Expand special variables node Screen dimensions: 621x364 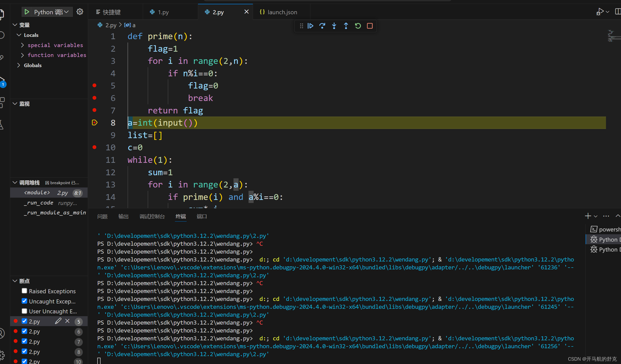click(x=22, y=45)
